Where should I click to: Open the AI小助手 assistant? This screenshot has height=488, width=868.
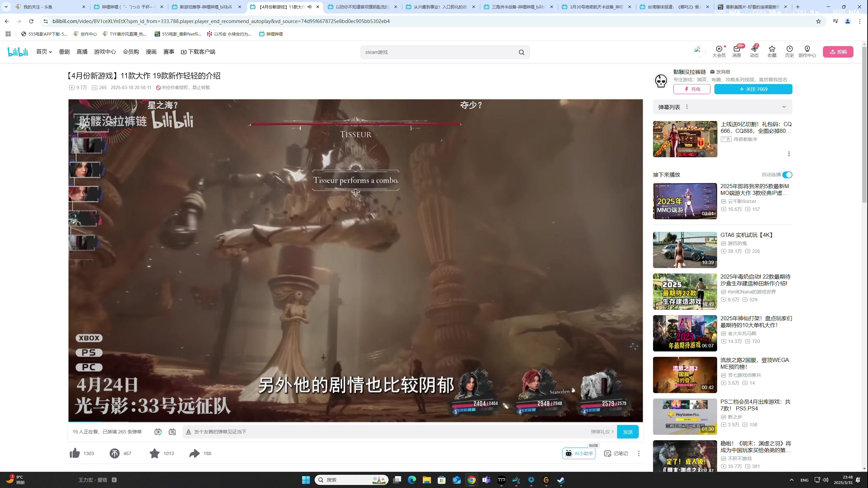pos(579,453)
